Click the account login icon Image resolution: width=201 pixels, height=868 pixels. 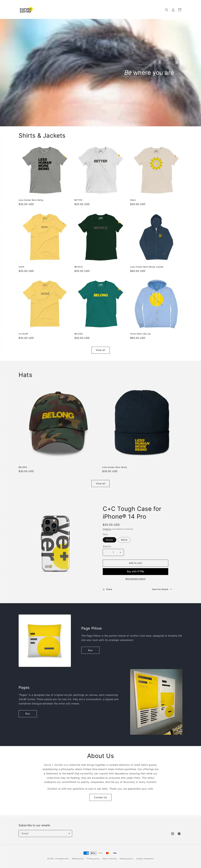[x=173, y=10]
